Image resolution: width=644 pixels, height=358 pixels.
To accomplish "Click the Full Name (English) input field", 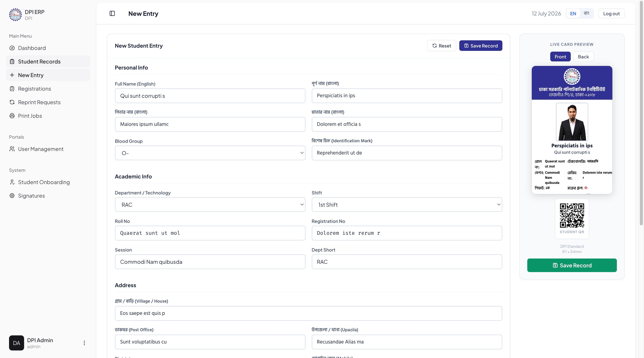I will coord(210,96).
